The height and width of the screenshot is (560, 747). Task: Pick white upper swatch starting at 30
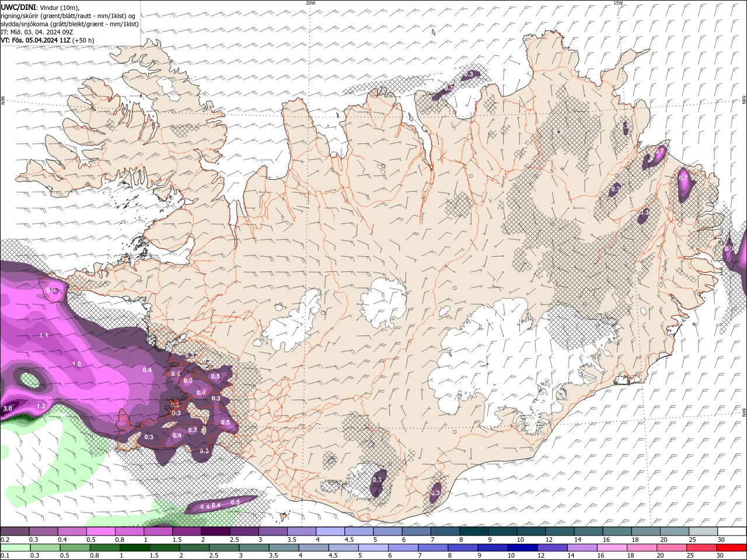(x=732, y=531)
